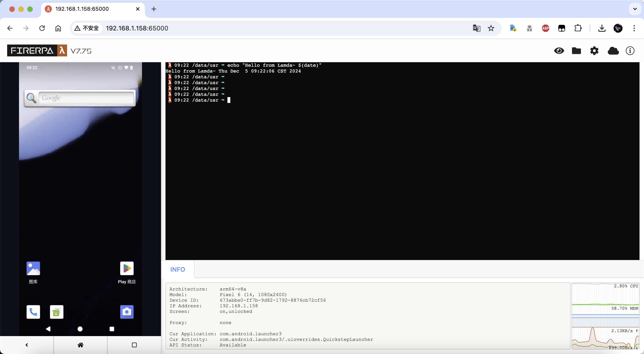This screenshot has width=644, height=354.
Task: Toggle the AdBlock Plus extension
Action: click(546, 28)
